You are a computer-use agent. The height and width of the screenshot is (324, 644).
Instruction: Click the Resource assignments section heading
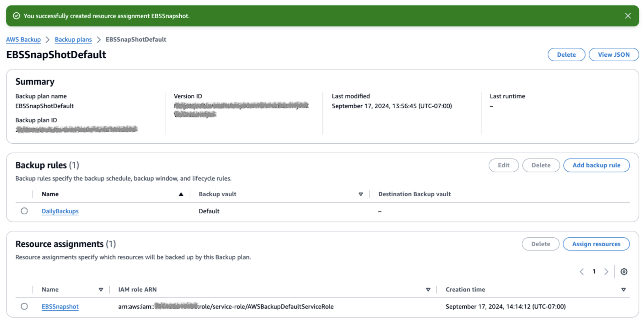click(66, 244)
